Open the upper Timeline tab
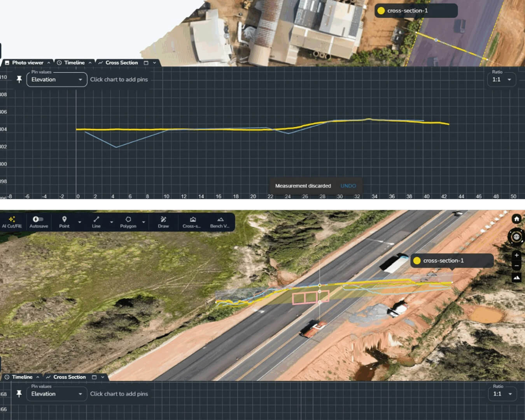This screenshot has height=420, width=525. (x=74, y=63)
